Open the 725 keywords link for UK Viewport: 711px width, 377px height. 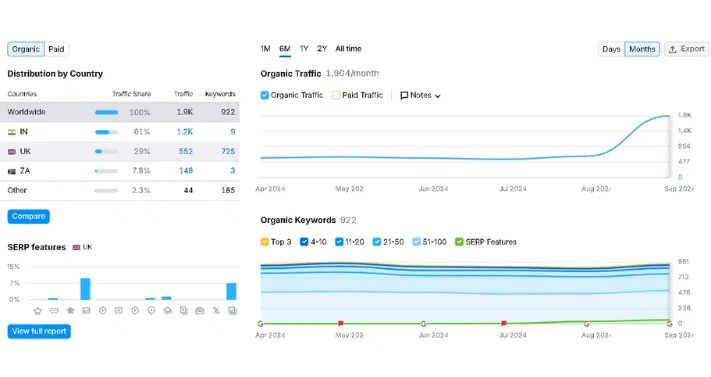[228, 151]
